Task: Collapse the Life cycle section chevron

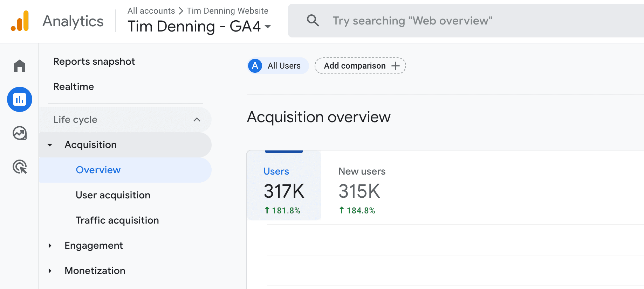Action: point(197,120)
